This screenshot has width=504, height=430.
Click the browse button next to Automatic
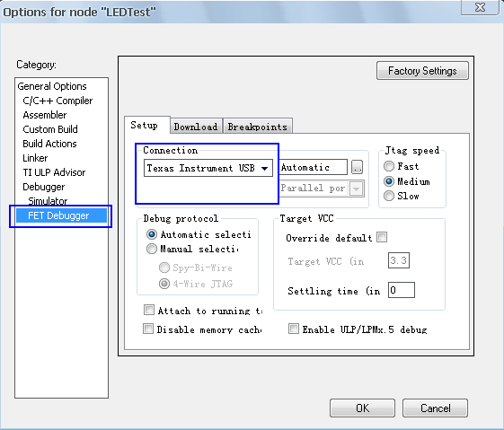click(x=357, y=167)
